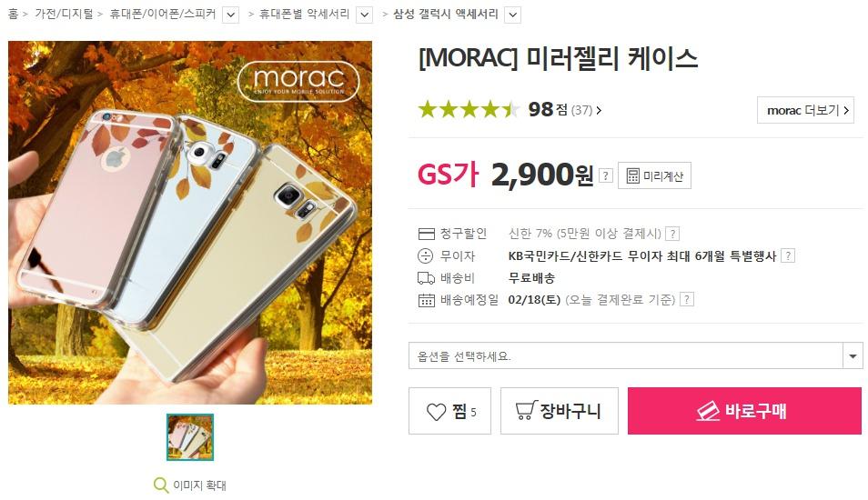This screenshot has height=500, width=868.
Task: Open help icon next to price
Action: [606, 175]
